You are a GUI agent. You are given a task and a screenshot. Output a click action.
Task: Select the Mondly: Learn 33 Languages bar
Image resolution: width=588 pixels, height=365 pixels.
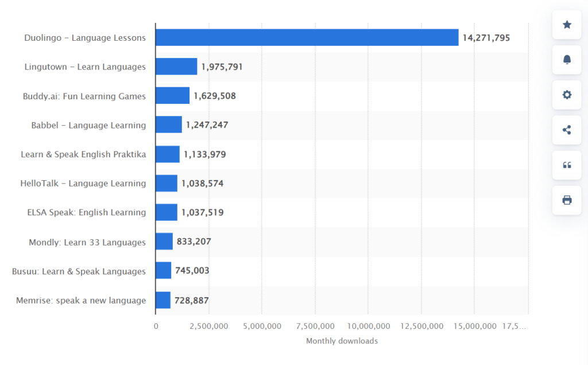click(x=164, y=242)
